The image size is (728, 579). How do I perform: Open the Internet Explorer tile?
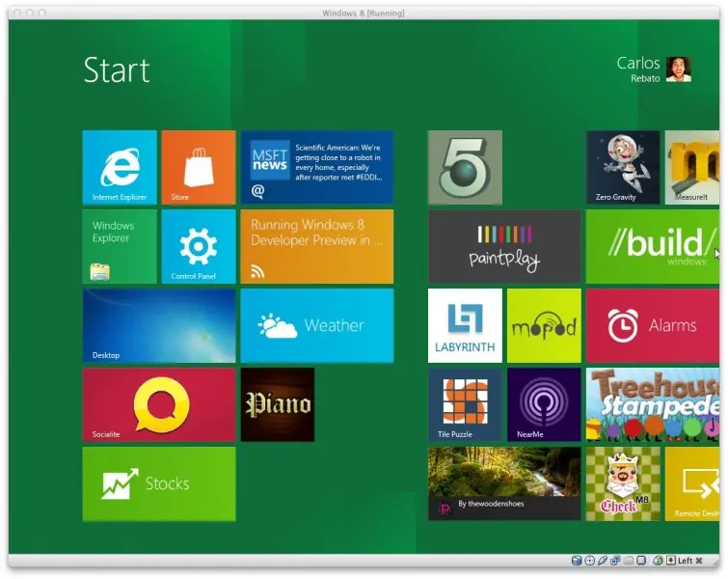120,167
